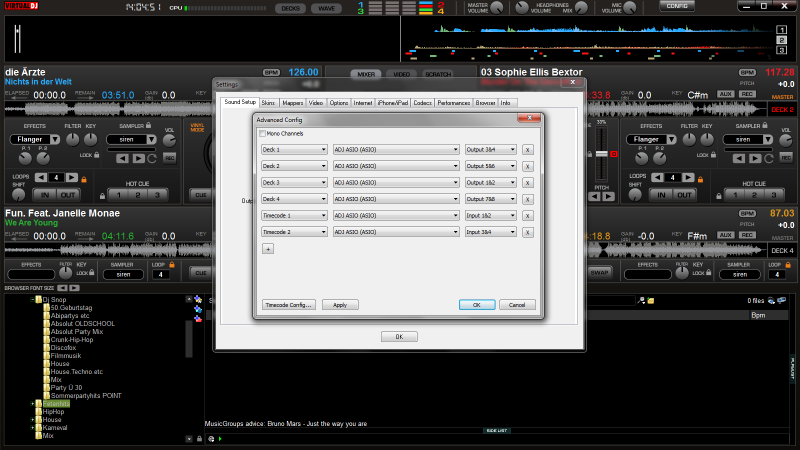Toggle deck 2 hot cue lock

click(719, 195)
